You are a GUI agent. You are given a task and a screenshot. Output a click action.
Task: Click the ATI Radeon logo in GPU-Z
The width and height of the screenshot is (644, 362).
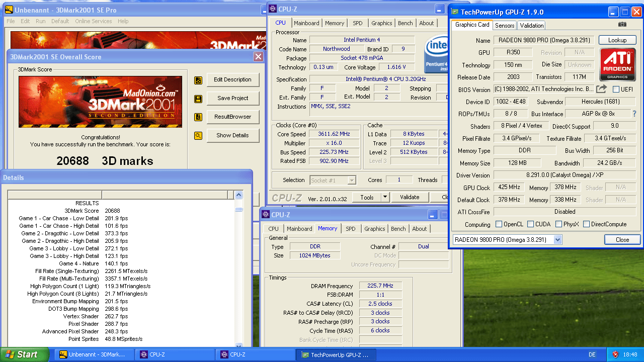[617, 64]
